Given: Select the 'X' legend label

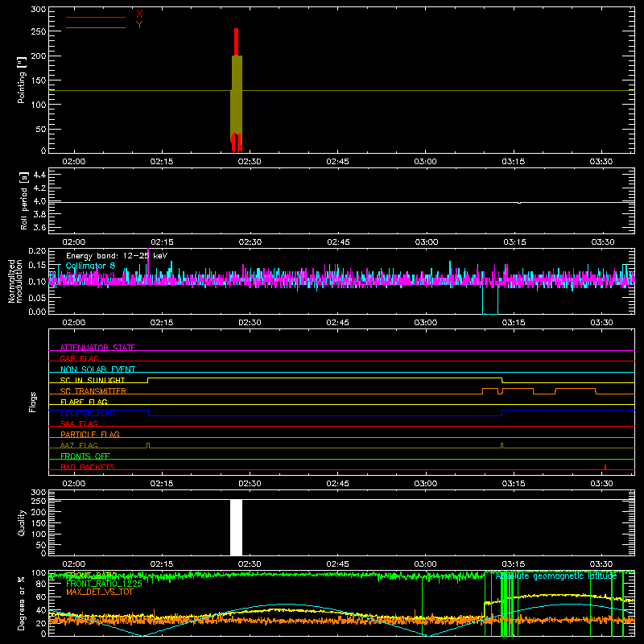Looking at the screenshot, I should 139,14.
